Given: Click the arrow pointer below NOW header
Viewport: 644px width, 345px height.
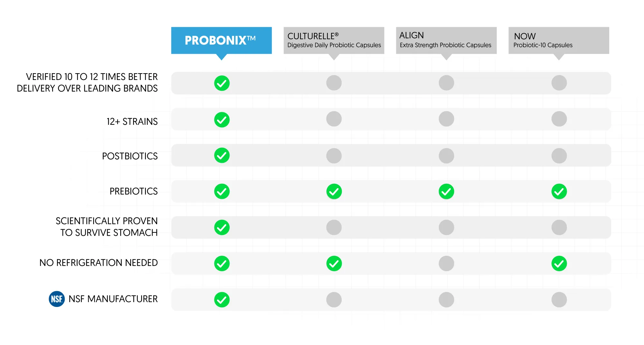Looking at the screenshot, I should click(559, 57).
